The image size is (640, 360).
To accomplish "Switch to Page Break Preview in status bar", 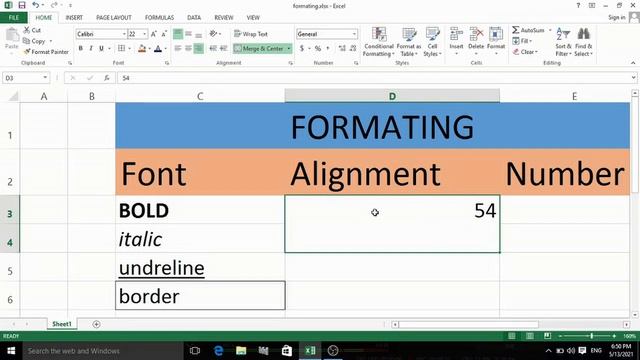I will pyautogui.click(x=548, y=336).
